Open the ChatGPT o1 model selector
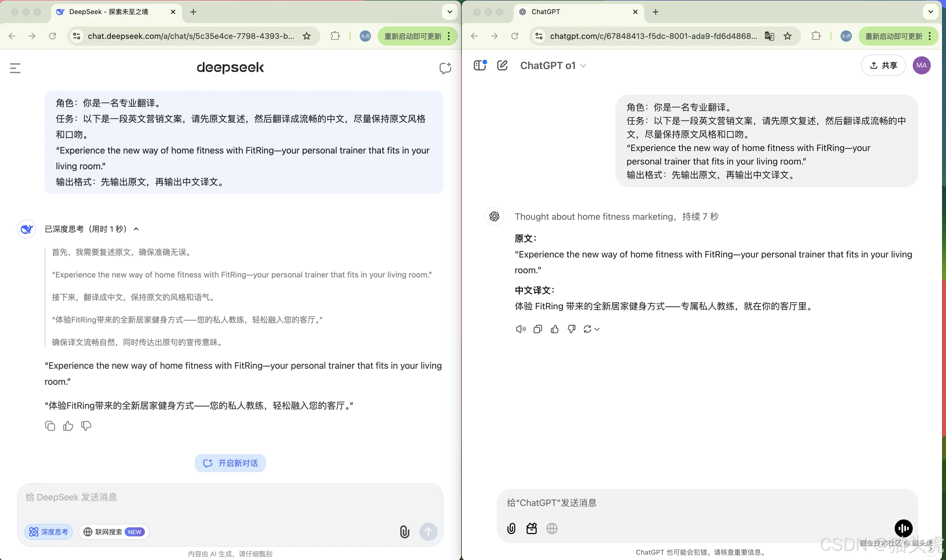This screenshot has width=946, height=560. [x=553, y=65]
